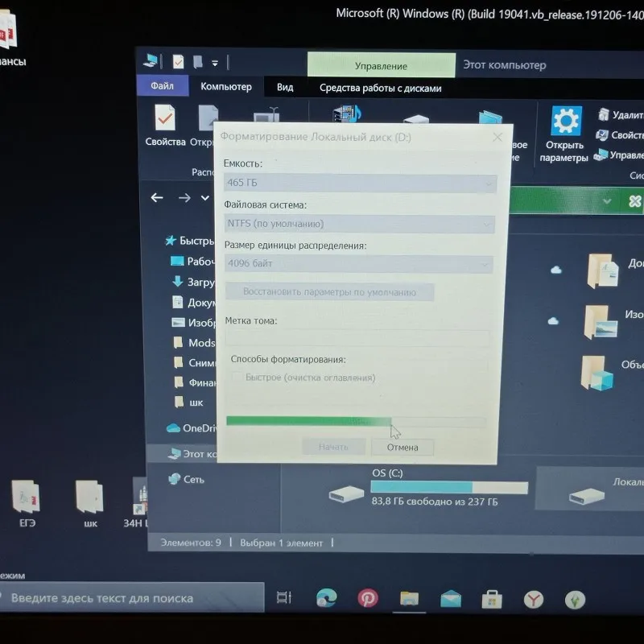The image size is (644, 644).
Task: Switch to the Компьютер ribbon tab
Action: (226, 87)
